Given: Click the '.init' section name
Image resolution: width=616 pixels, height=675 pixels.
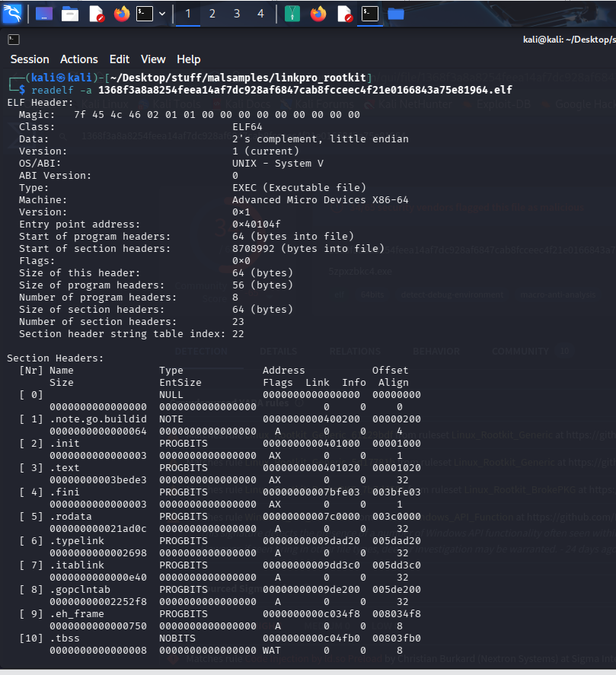Looking at the screenshot, I should (x=65, y=444).
